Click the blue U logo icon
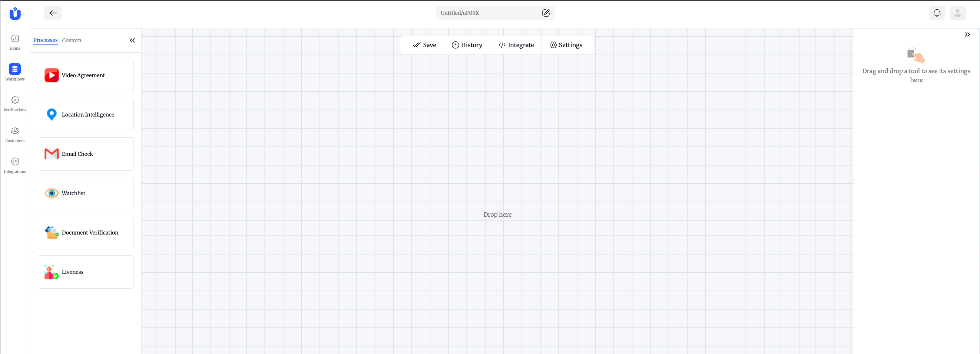 15,14
